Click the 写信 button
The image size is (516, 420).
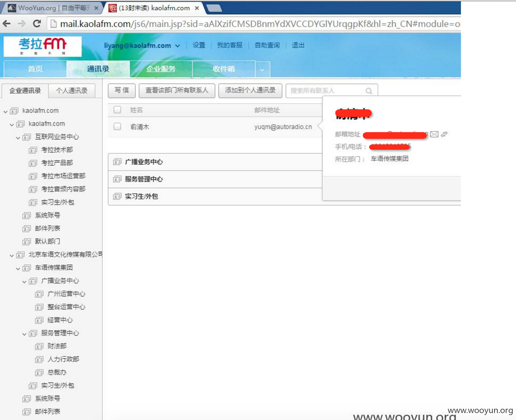(122, 90)
